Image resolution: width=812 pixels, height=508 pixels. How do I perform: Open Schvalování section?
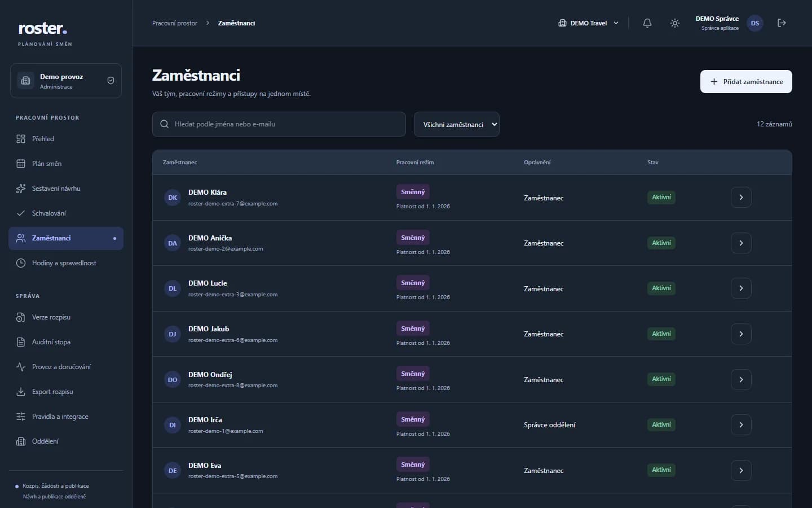(x=66, y=213)
